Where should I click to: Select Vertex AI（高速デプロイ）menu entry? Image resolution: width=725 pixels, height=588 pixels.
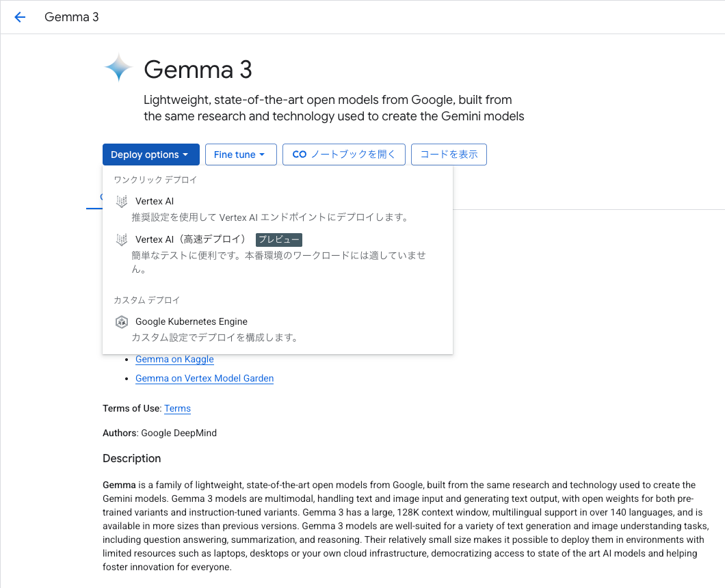[278, 254]
